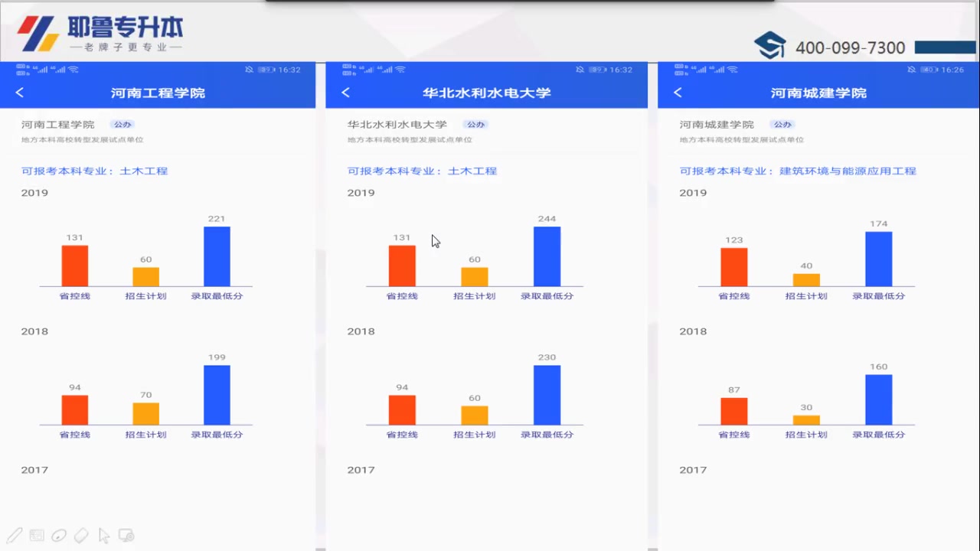This screenshot has height=551, width=980.
Task: Click the 公办 tag beside 华北水利水电大学
Action: (475, 125)
